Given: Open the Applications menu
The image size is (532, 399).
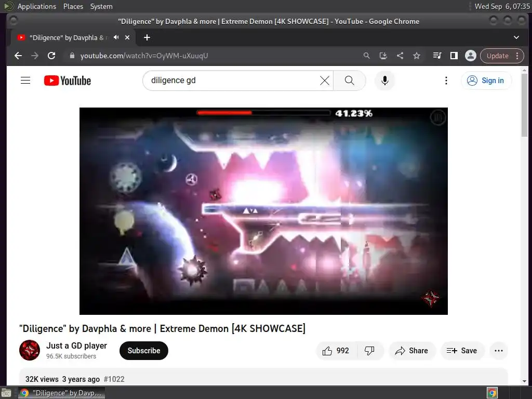Looking at the screenshot, I should tap(37, 6).
